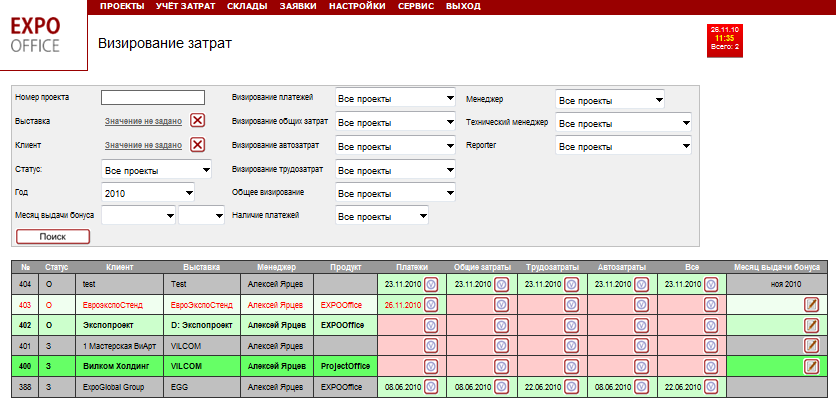Click Все approval icon for project 400
This screenshot has height=407, width=836.
(x=712, y=367)
